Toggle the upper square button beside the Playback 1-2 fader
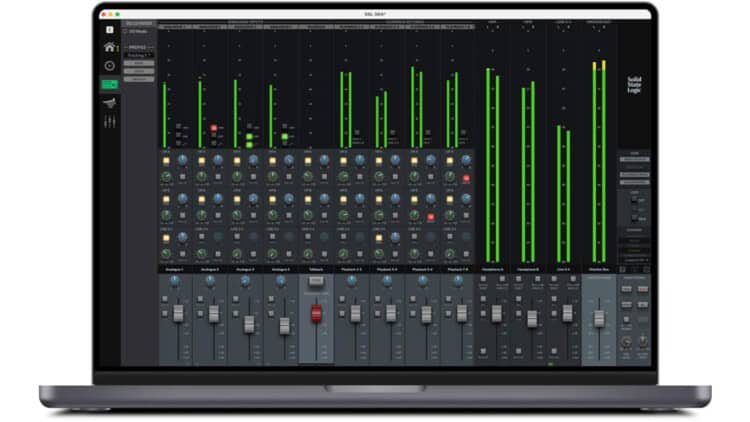 (342, 299)
